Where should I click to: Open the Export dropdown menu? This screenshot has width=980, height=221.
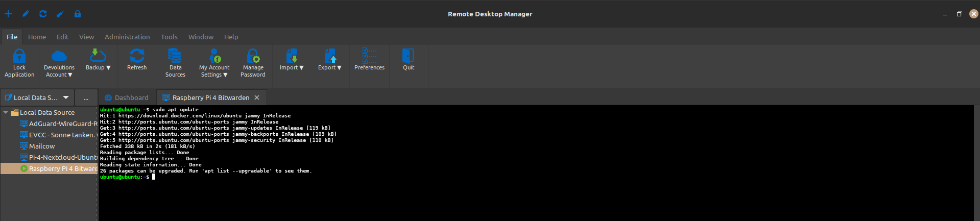(x=330, y=67)
